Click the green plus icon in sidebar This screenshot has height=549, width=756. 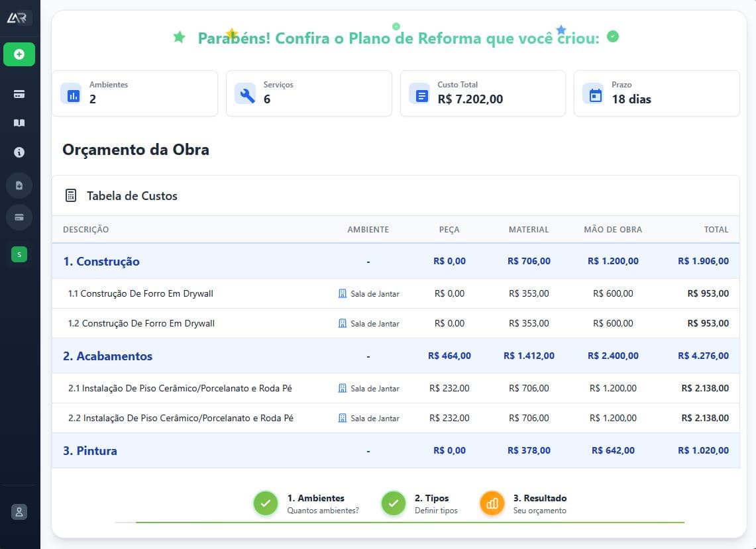coord(19,54)
